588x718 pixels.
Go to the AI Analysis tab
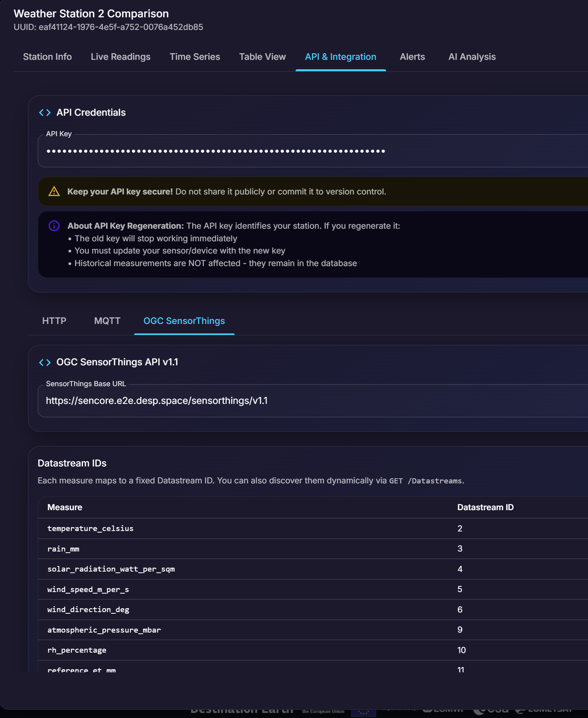(472, 57)
